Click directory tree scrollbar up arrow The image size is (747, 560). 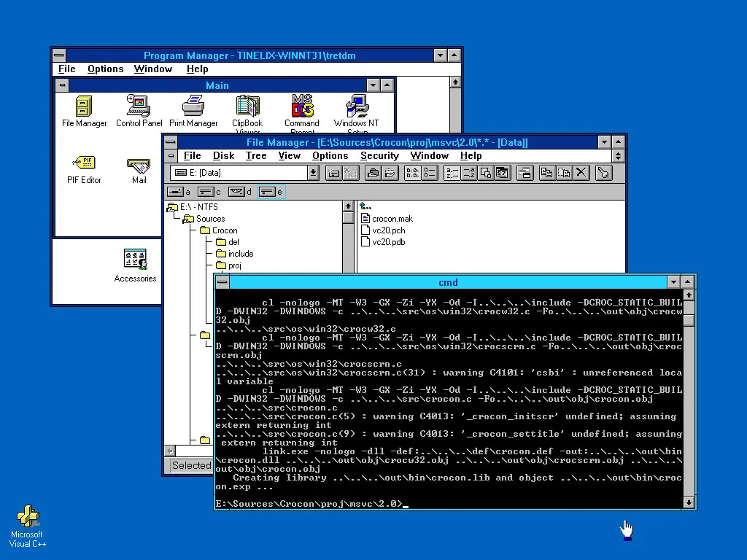(348, 206)
